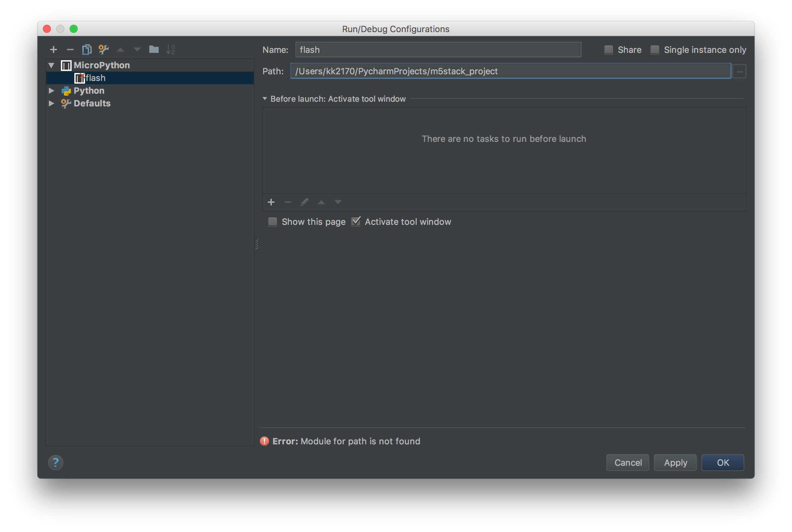Open the help question mark button
Screen dimensions: 792x532
click(56, 462)
